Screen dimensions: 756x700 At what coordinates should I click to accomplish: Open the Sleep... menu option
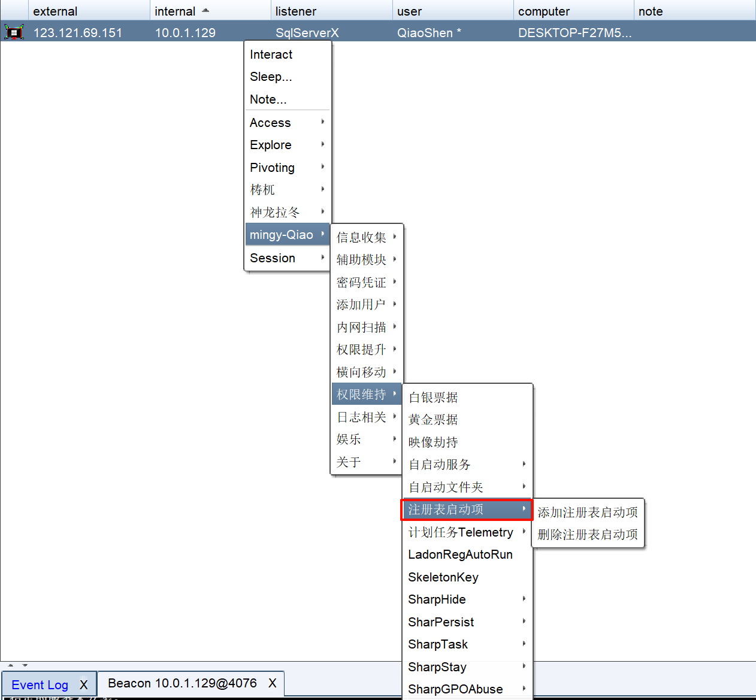271,77
